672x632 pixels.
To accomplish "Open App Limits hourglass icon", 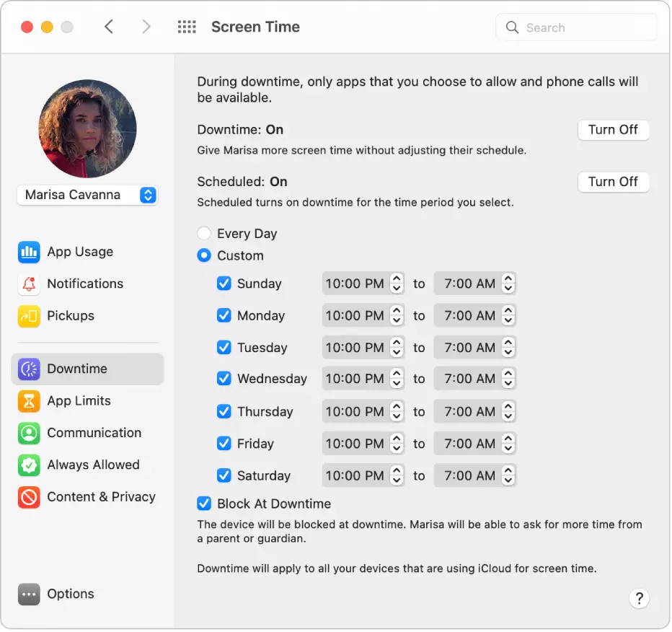I will [29, 401].
